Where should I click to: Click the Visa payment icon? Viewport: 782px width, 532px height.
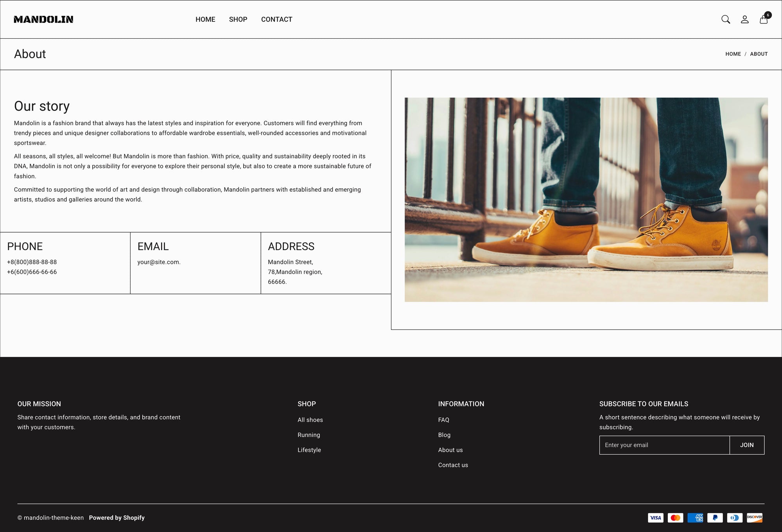click(x=656, y=518)
